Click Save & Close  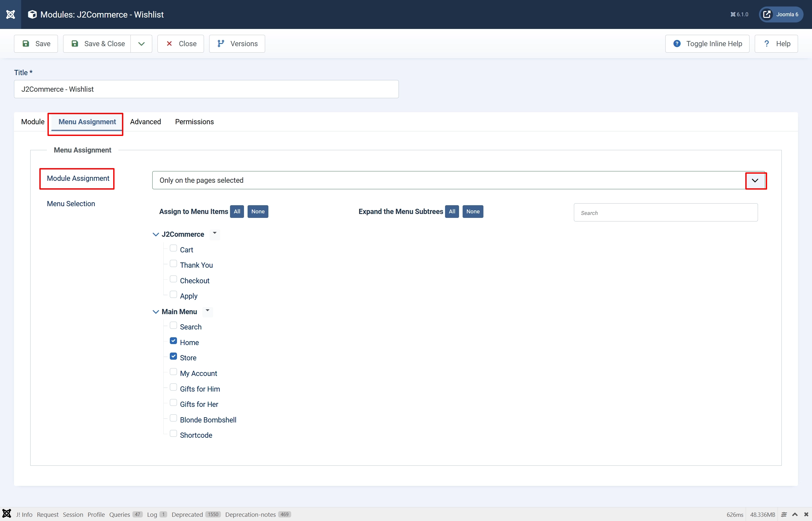(x=97, y=44)
